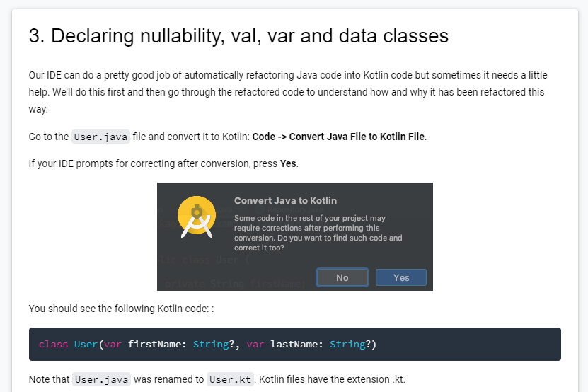The height and width of the screenshot is (392, 588).
Task: Confirm with the Yes button in the dialog
Action: 401,277
